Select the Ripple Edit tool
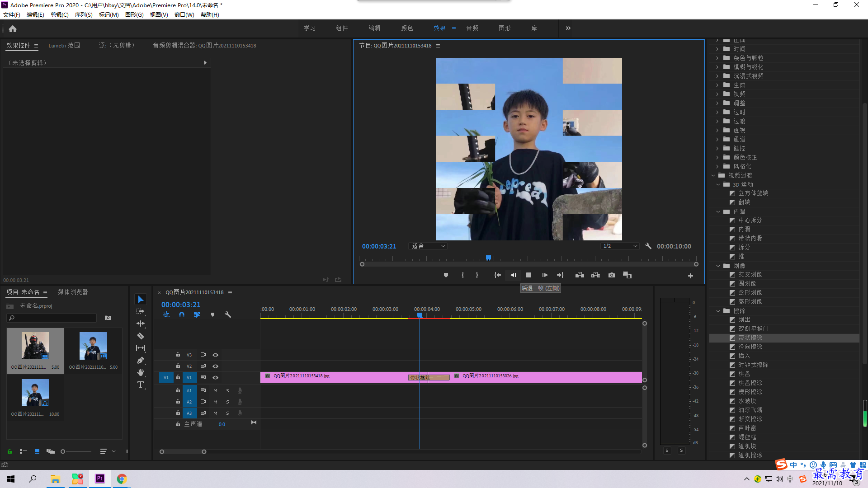Image resolution: width=868 pixels, height=488 pixels. (141, 324)
